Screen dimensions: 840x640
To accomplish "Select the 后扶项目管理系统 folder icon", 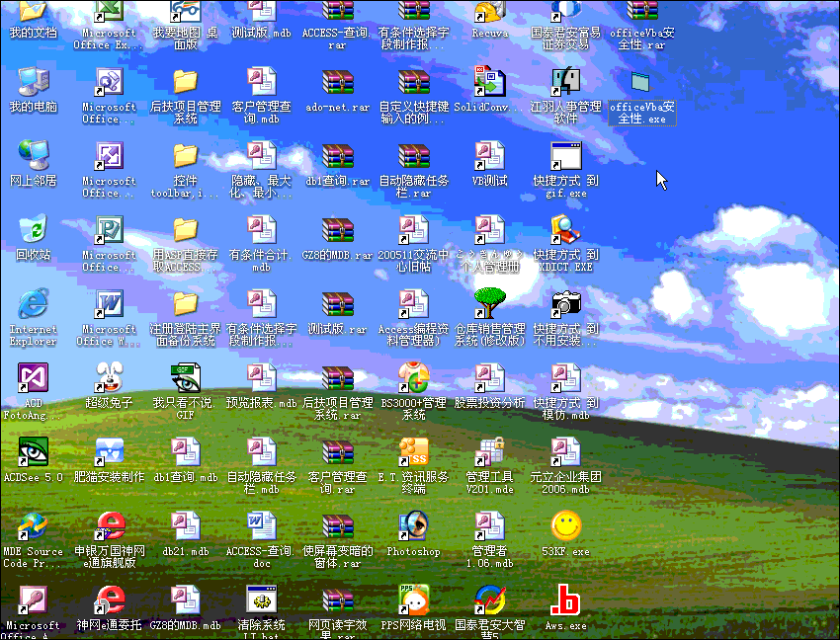I will [x=186, y=83].
